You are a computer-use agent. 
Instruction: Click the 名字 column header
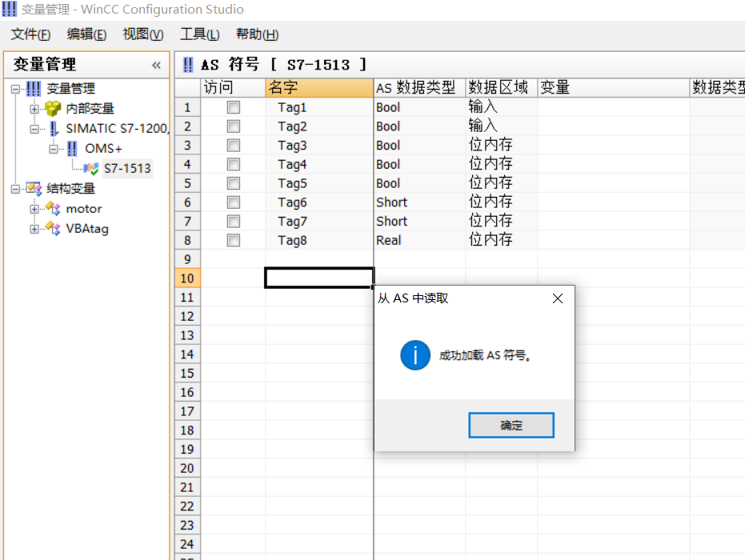pos(318,87)
